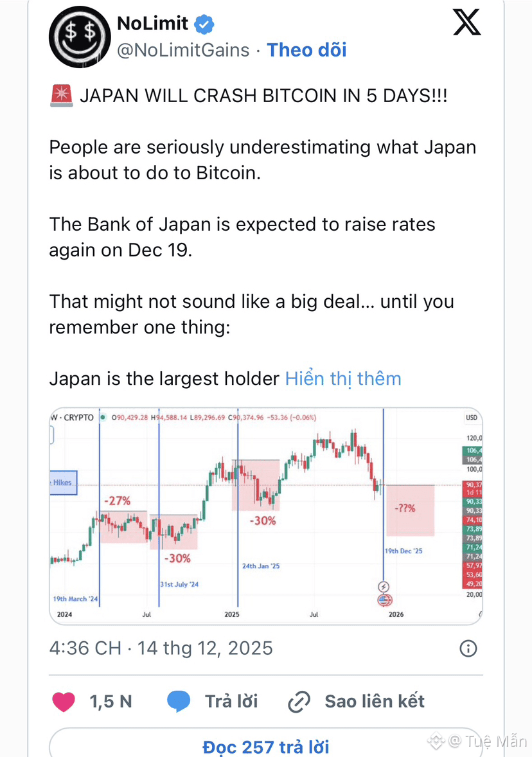This screenshot has height=757, width=532.
Task: Click the Sao liên kết button
Action: point(375,702)
